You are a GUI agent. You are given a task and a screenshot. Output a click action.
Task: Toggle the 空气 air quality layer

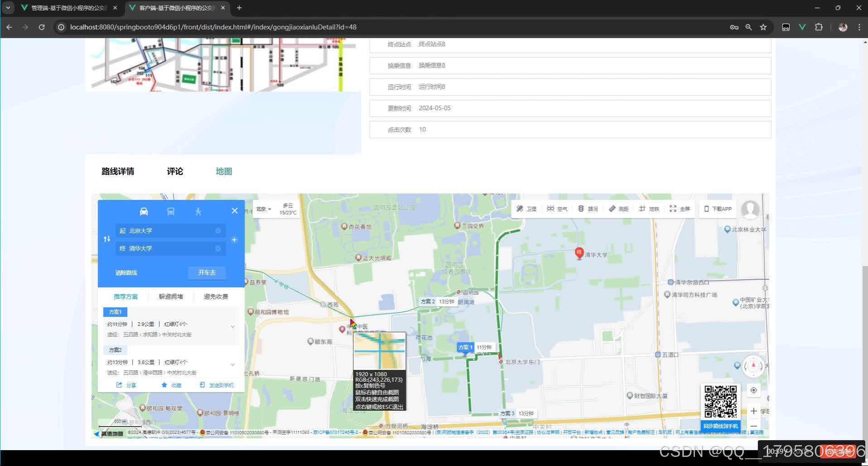pyautogui.click(x=557, y=209)
